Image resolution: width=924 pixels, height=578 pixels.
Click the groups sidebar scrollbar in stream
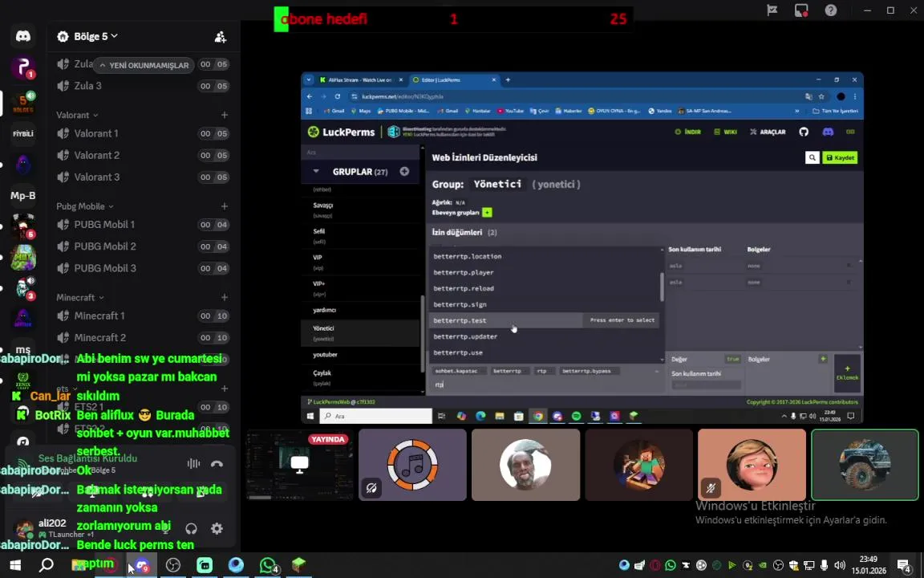[x=422, y=333]
